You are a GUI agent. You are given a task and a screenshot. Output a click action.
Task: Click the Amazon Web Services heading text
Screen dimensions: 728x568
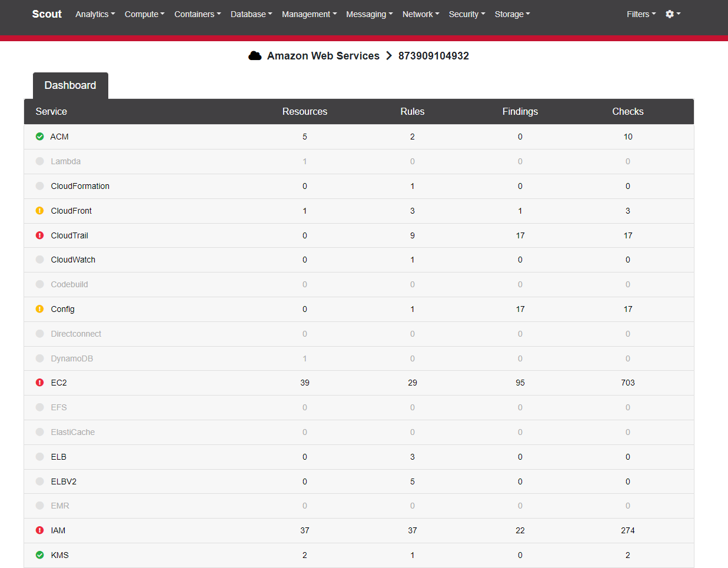coord(323,56)
